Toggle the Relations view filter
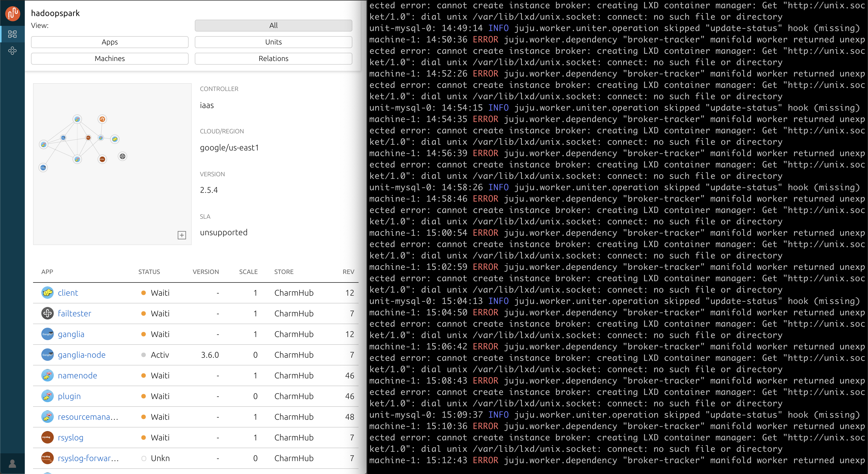The width and height of the screenshot is (868, 474). pos(273,58)
